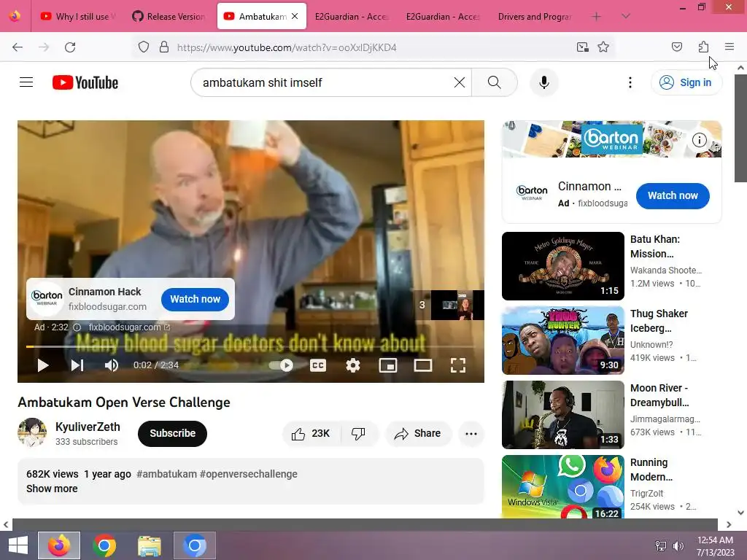Share the video
The image size is (747, 560).
click(418, 433)
